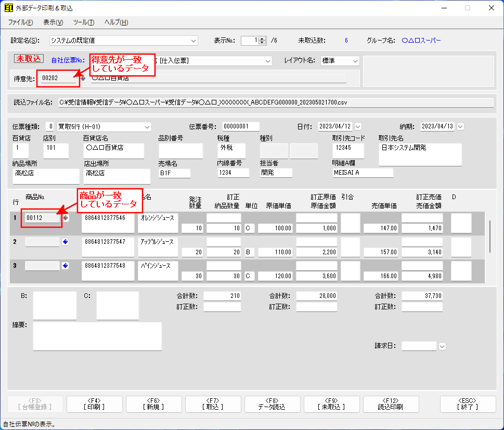Open the ヘルプ(H) menu

click(x=116, y=22)
